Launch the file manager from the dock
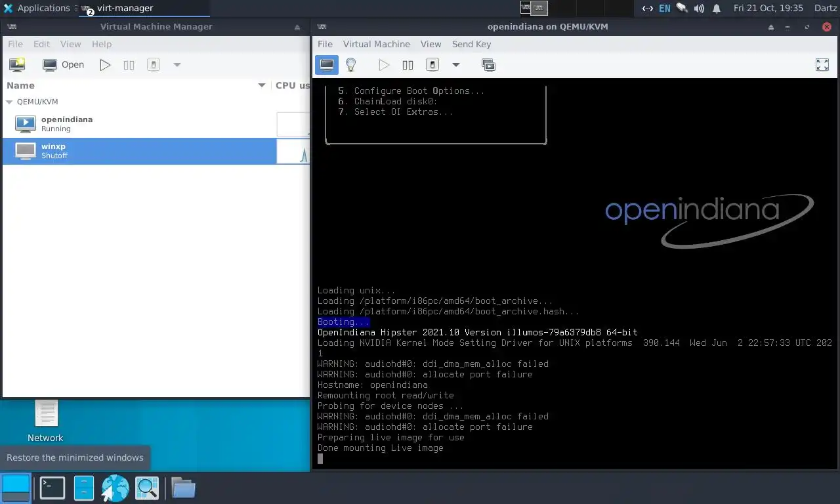This screenshot has height=504, width=840. pos(84,488)
